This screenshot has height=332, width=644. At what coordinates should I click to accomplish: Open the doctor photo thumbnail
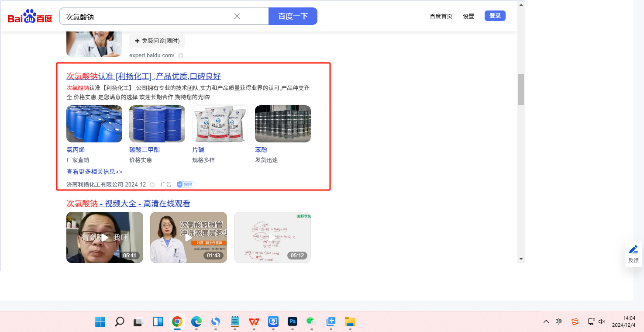click(94, 44)
